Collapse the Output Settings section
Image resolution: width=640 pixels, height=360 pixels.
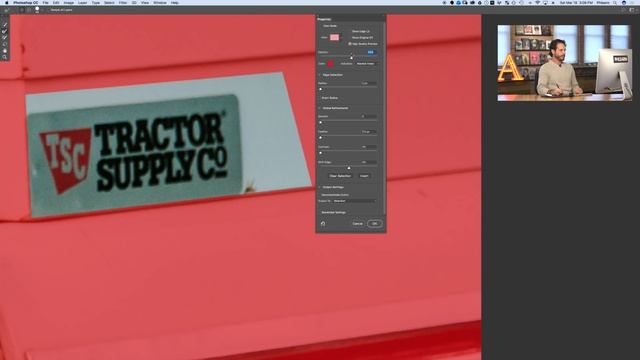pyautogui.click(x=320, y=187)
